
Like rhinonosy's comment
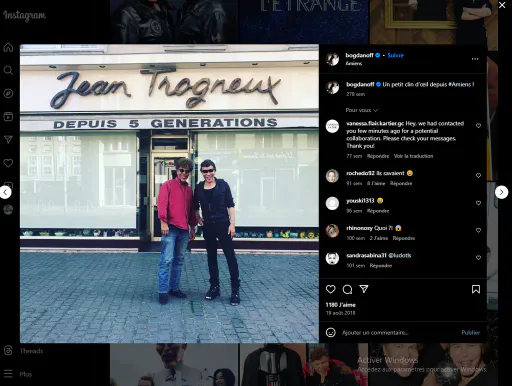pos(478,230)
